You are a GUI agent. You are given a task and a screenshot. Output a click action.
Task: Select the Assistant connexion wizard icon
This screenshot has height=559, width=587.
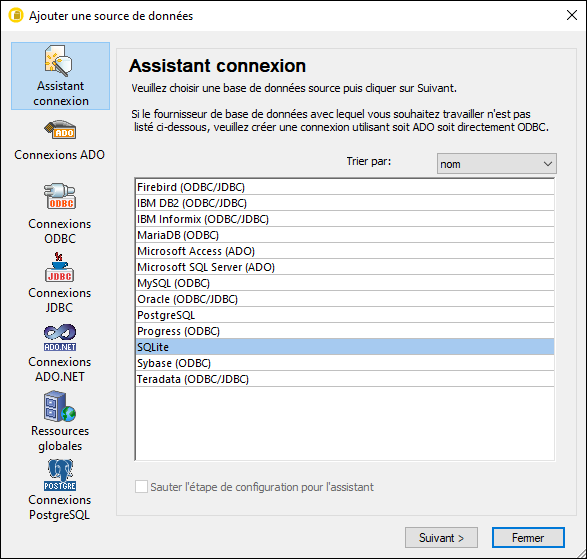[x=59, y=60]
